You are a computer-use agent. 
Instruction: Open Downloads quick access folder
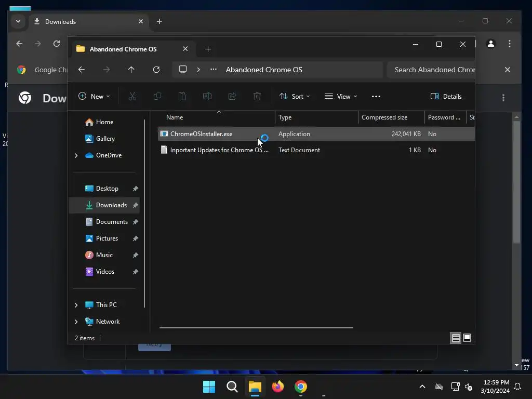click(x=104, y=205)
